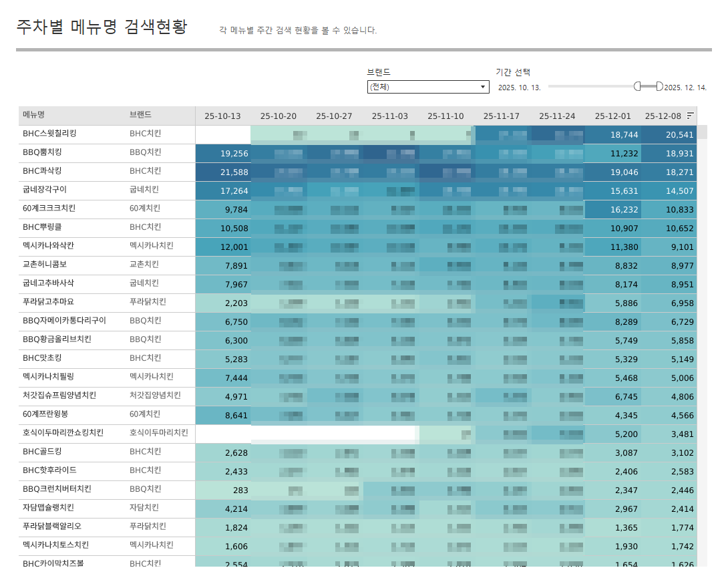Open the 브랜드 filter dropdown
This screenshot has height=584, width=728.
(428, 87)
